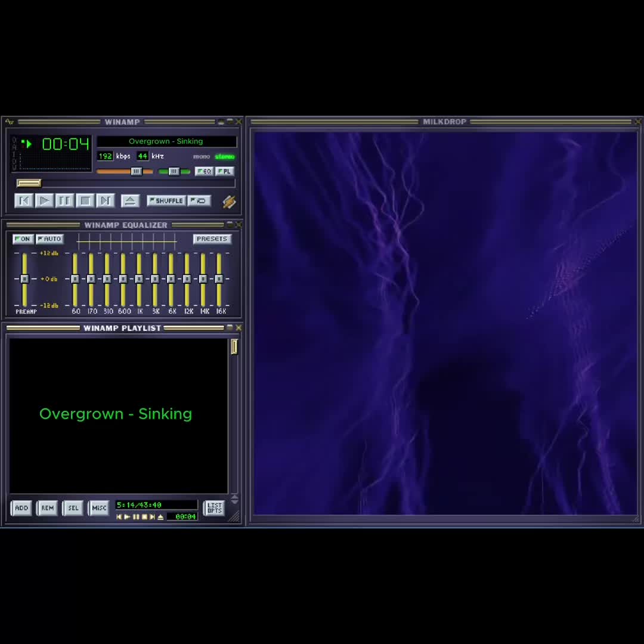
Task: Toggle the PL playlist window button
Action: pyautogui.click(x=225, y=171)
